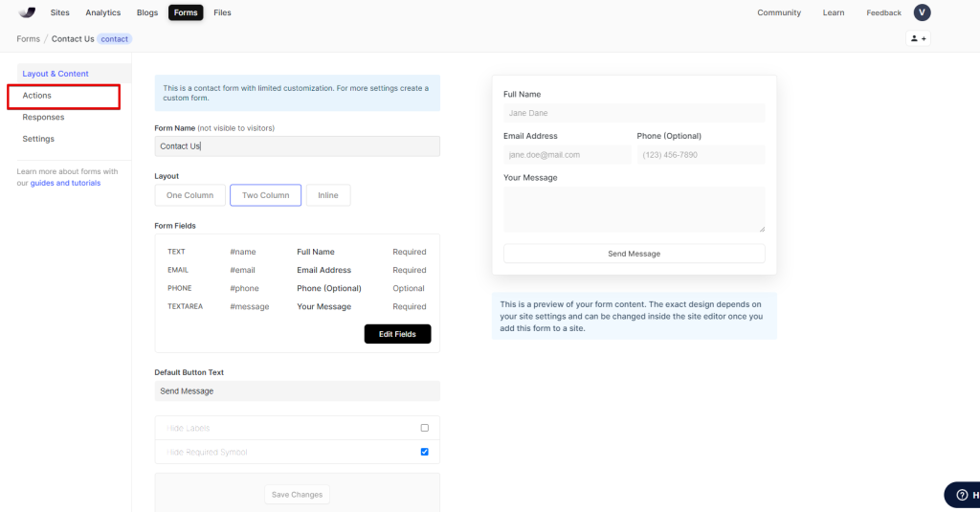The height and width of the screenshot is (512, 980).
Task: Select the Two Column layout
Action: (x=265, y=195)
